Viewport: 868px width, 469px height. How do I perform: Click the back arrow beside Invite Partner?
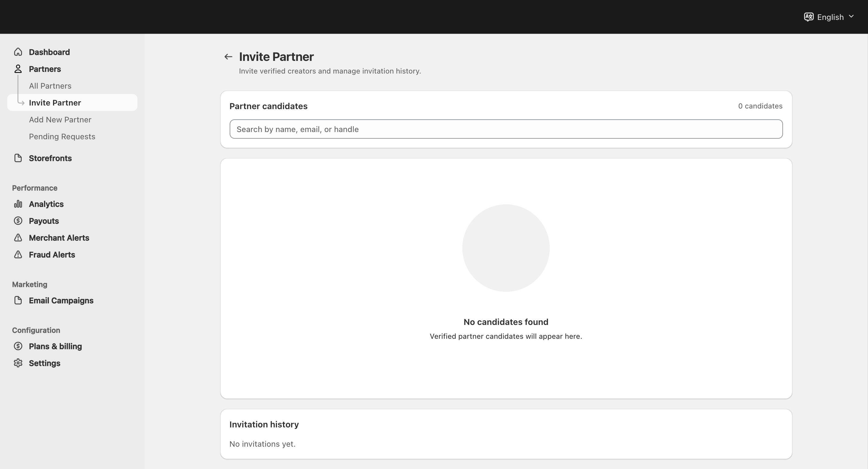(228, 57)
